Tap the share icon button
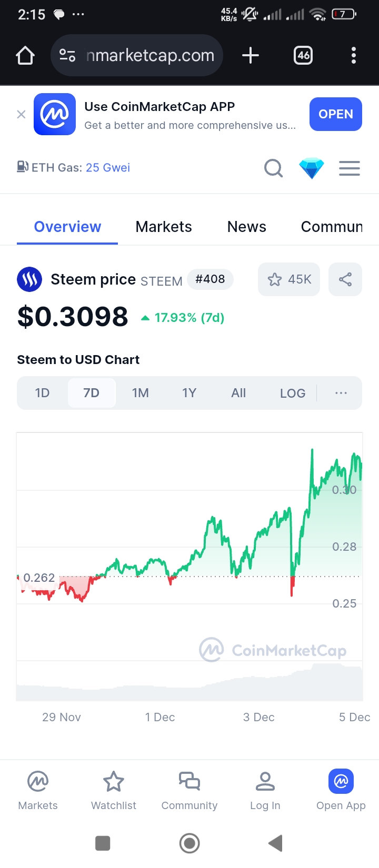Screen dimensions: 379x868 point(345,279)
